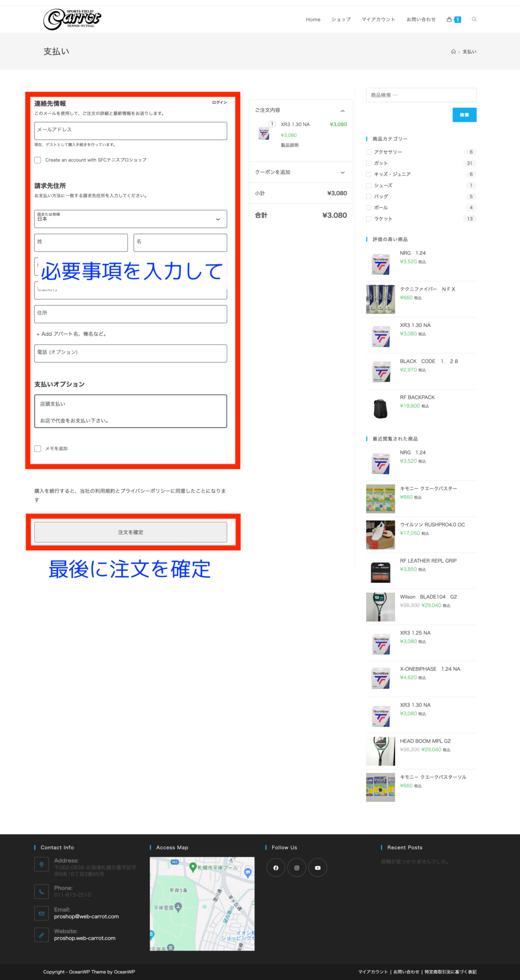Open the Instagram social link
The width and height of the screenshot is (520, 980).
click(297, 868)
